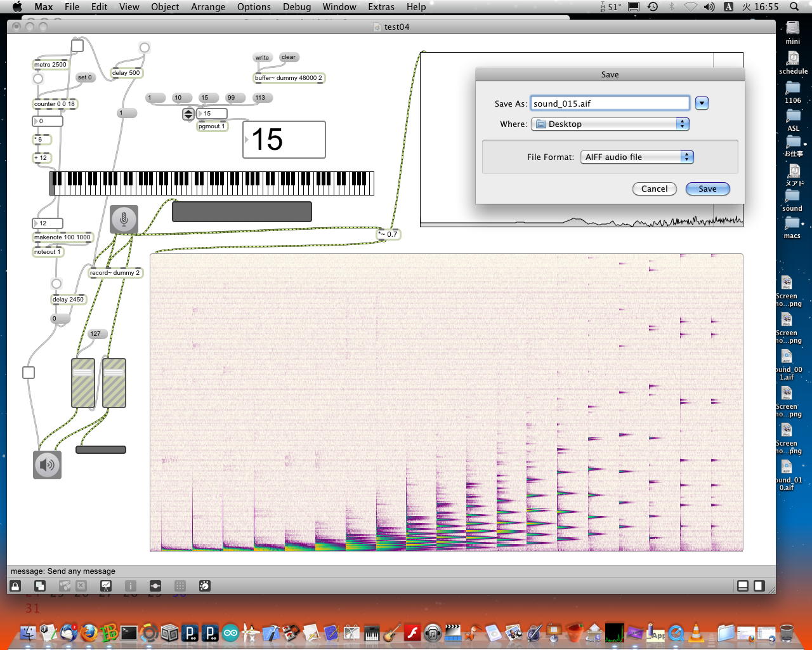Click the spectrogram display
Screen dimensions: 812x650
click(x=447, y=402)
